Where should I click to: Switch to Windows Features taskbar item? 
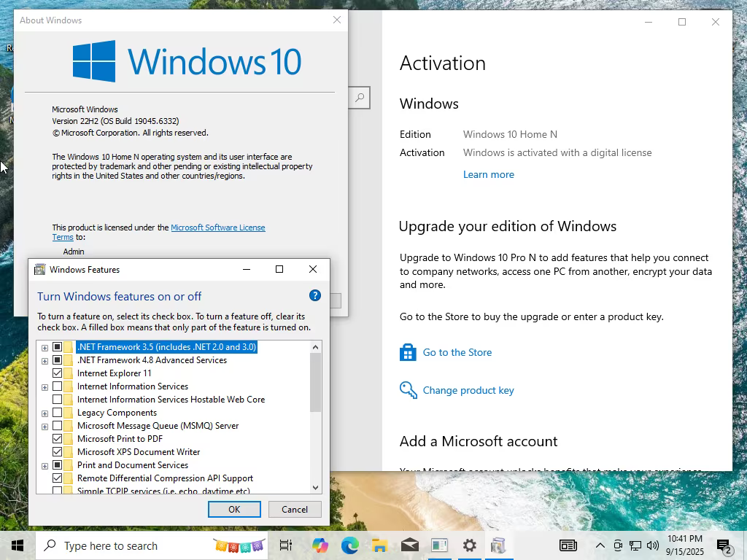pos(499,545)
